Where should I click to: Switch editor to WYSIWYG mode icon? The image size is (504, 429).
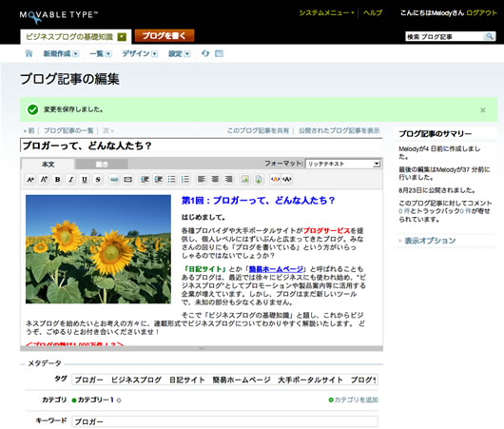coord(275,180)
